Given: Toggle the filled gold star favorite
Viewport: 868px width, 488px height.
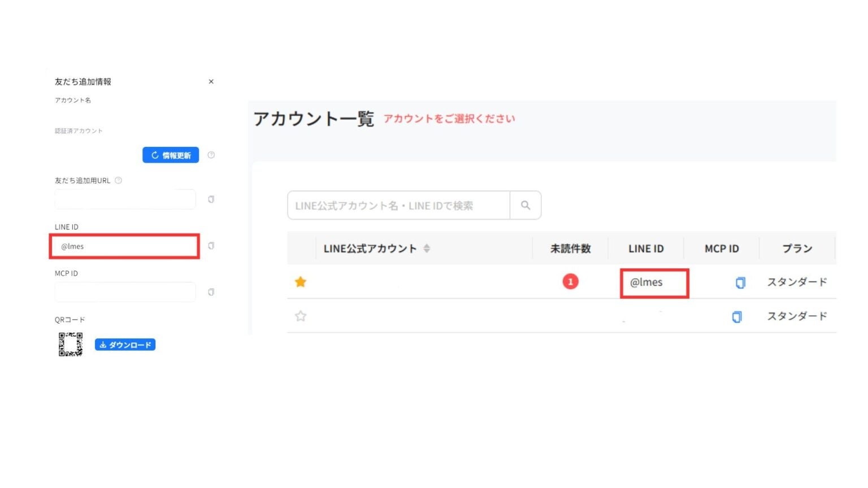Looking at the screenshot, I should 301,282.
